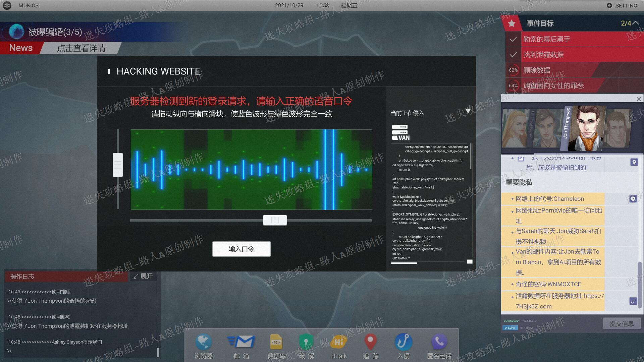Select the News tab
Image resolution: width=644 pixels, height=362 pixels.
click(x=21, y=48)
